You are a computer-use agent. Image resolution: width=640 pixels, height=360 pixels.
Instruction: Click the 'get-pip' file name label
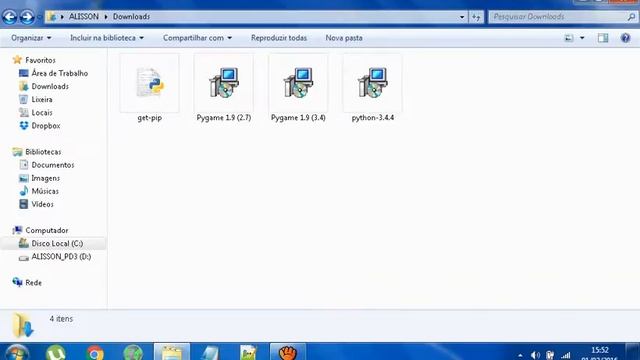[149, 118]
